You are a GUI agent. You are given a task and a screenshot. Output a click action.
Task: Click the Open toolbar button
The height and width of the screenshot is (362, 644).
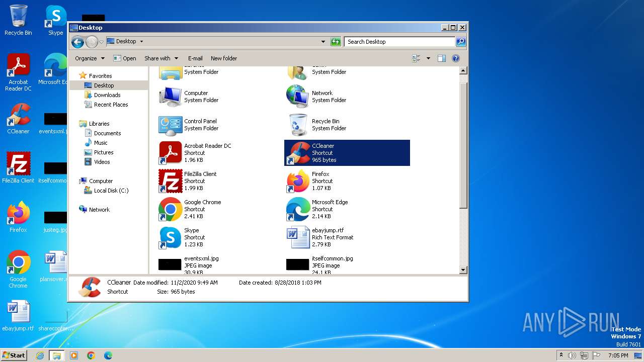(125, 58)
